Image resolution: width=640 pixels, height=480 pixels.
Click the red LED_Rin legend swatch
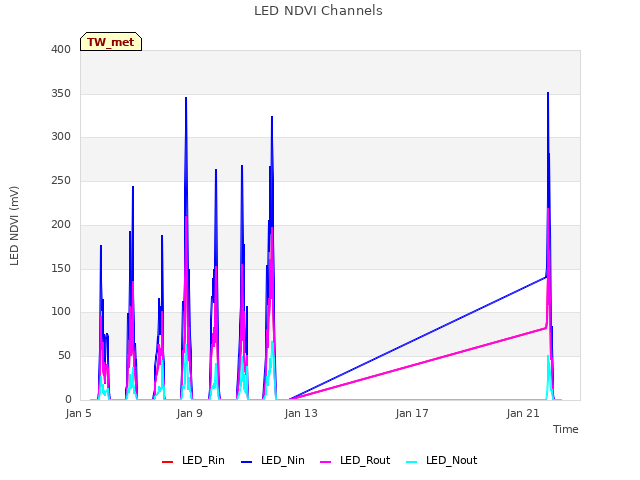167,462
